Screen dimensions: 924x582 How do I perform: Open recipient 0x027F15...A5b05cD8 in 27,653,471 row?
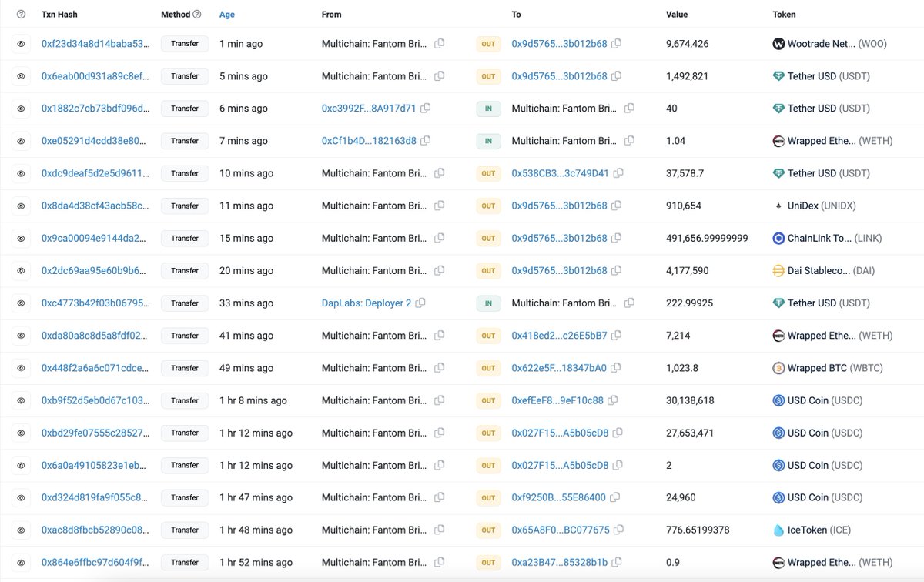click(x=560, y=433)
